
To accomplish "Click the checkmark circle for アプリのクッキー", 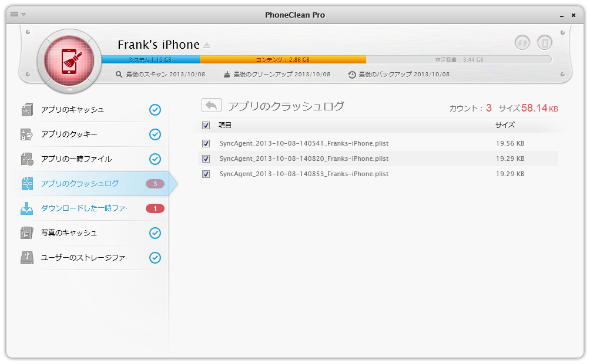I will [x=155, y=134].
